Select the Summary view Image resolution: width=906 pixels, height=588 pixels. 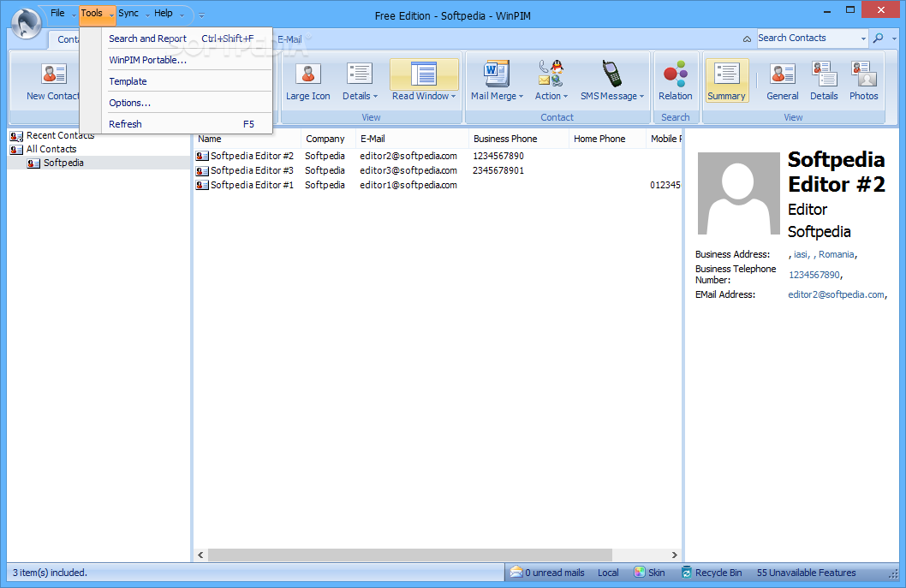pyautogui.click(x=727, y=80)
